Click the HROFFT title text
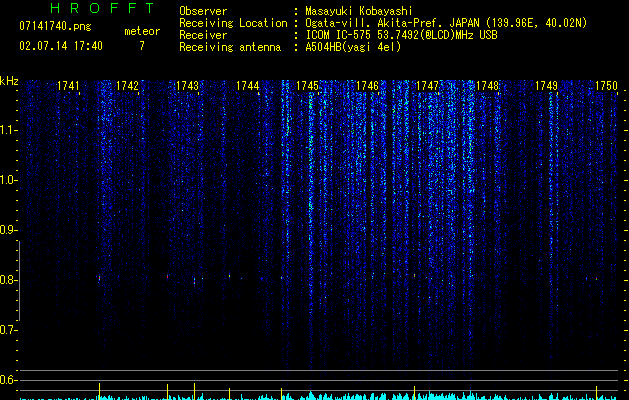 102,8
